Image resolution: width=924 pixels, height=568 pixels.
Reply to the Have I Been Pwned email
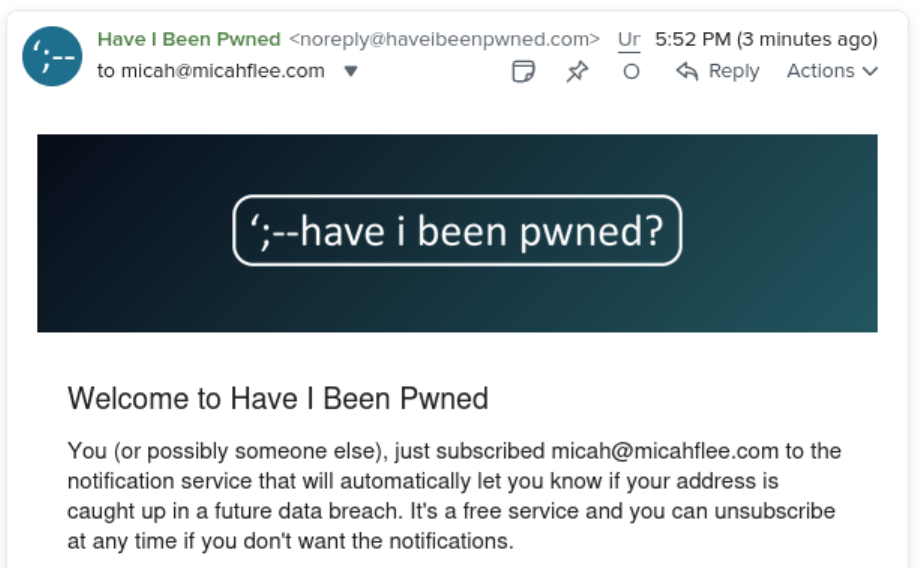point(718,71)
